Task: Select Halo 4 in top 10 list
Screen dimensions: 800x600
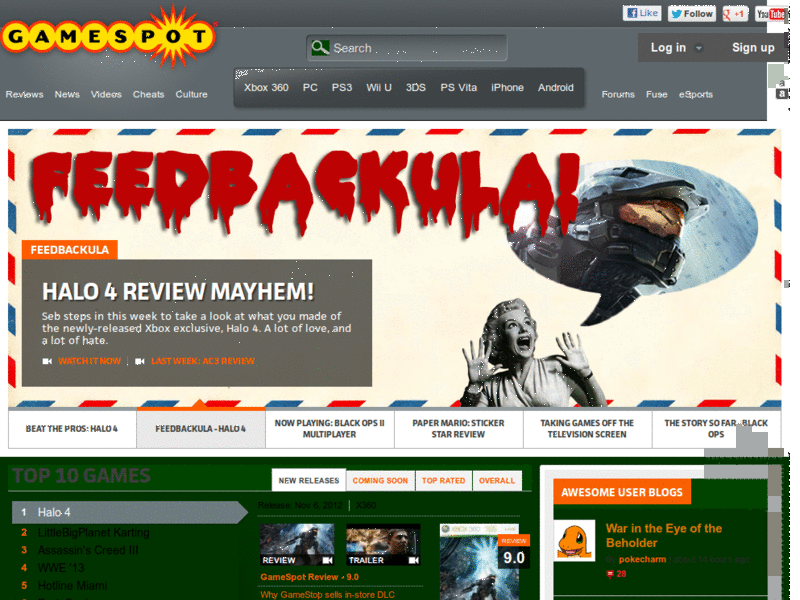Action: coord(130,512)
